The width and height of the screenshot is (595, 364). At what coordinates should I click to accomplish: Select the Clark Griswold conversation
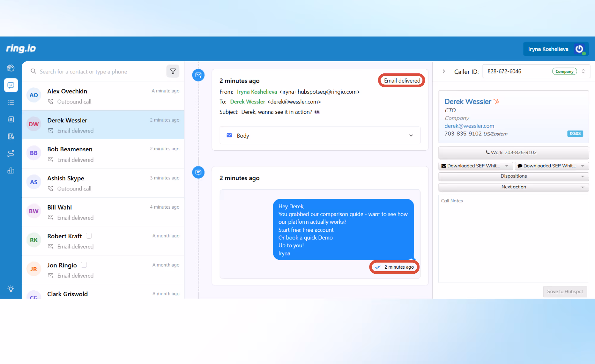coord(103,292)
